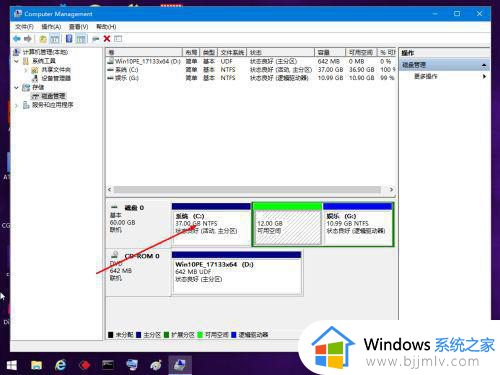This screenshot has width=500, height=375.
Task: Sort by the 容量 column header
Action: [x=330, y=52]
